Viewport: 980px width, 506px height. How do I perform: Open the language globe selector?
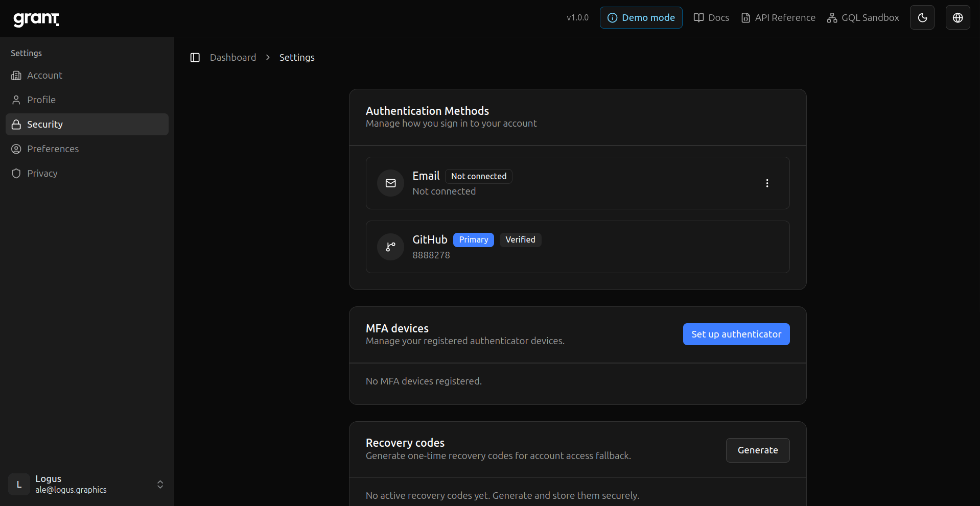pos(958,18)
